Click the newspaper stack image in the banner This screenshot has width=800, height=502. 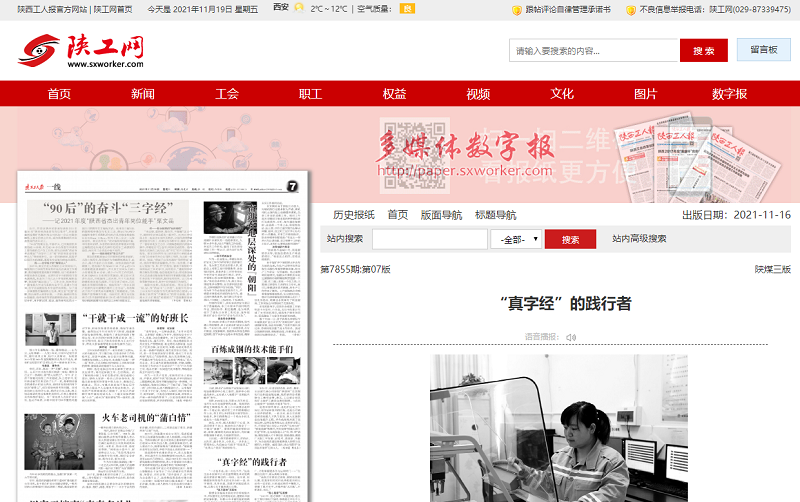pos(696,157)
